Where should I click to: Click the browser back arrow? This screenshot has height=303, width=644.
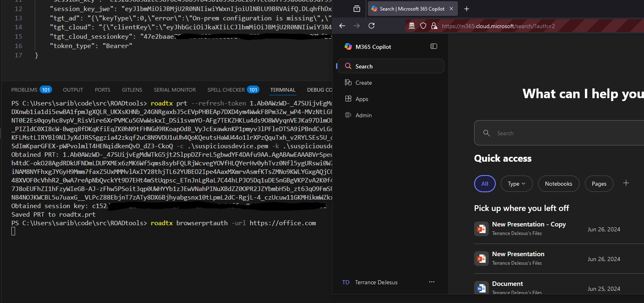click(342, 26)
